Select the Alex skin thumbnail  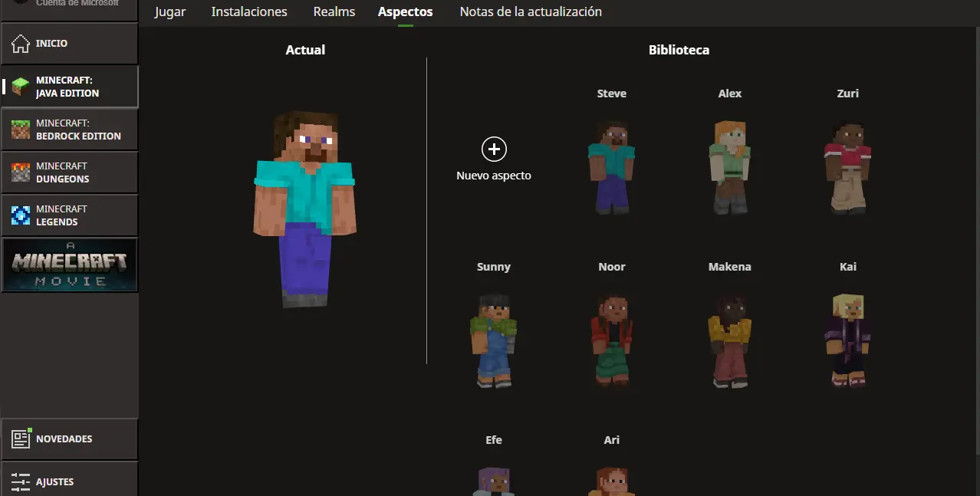(x=730, y=166)
